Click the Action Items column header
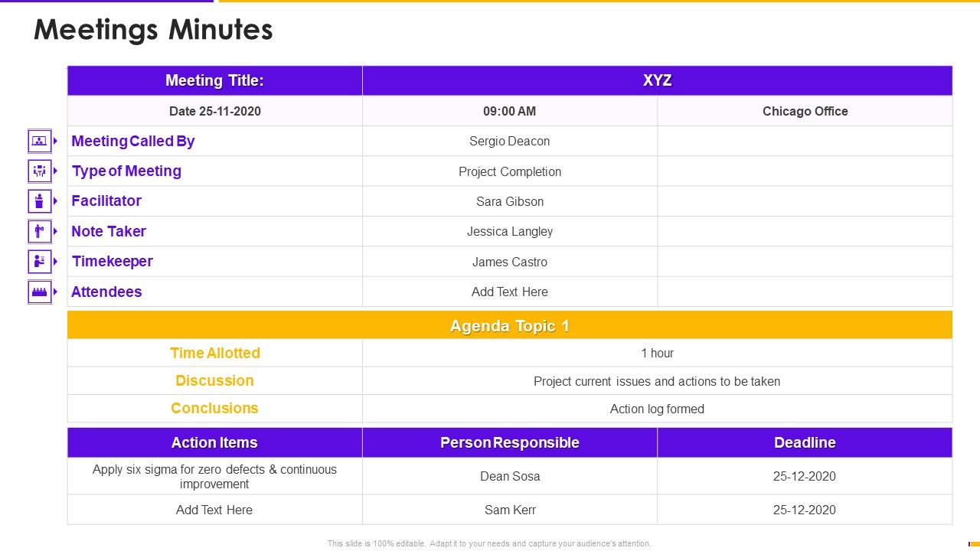This screenshot has width=980, height=551. [215, 442]
